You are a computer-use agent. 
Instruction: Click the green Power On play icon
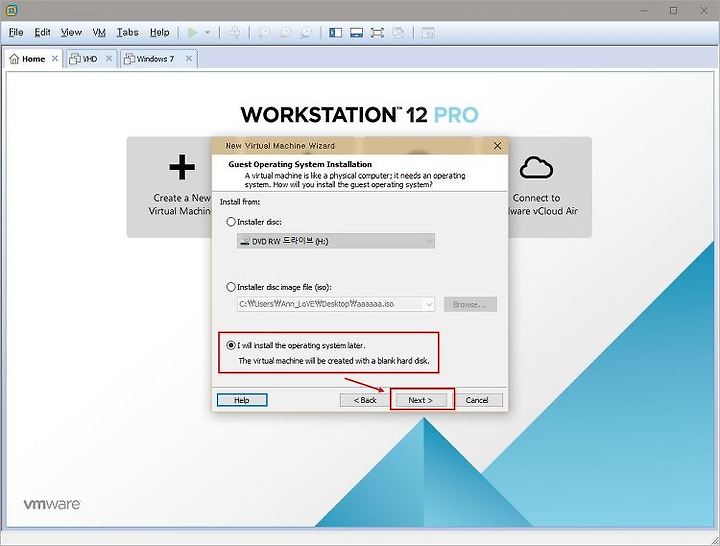(x=193, y=33)
